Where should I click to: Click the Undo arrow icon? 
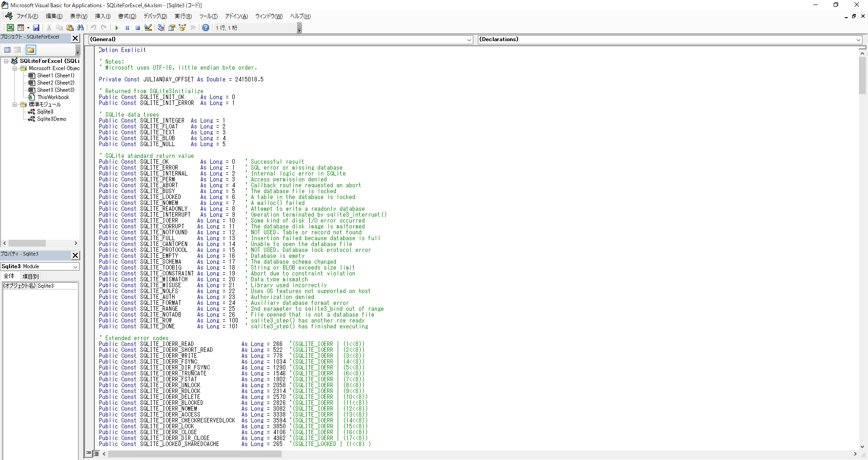(94, 28)
